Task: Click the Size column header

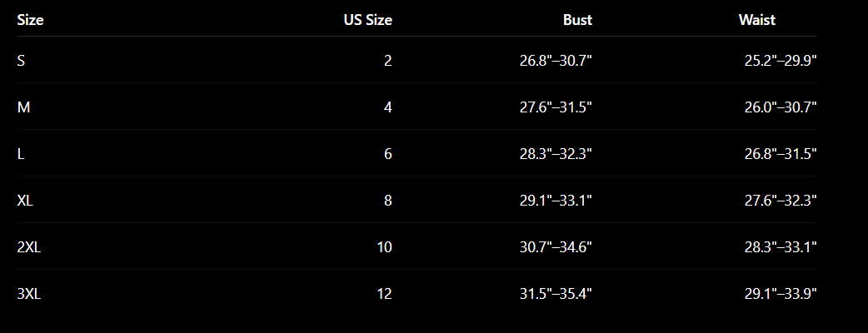Action: (31, 20)
